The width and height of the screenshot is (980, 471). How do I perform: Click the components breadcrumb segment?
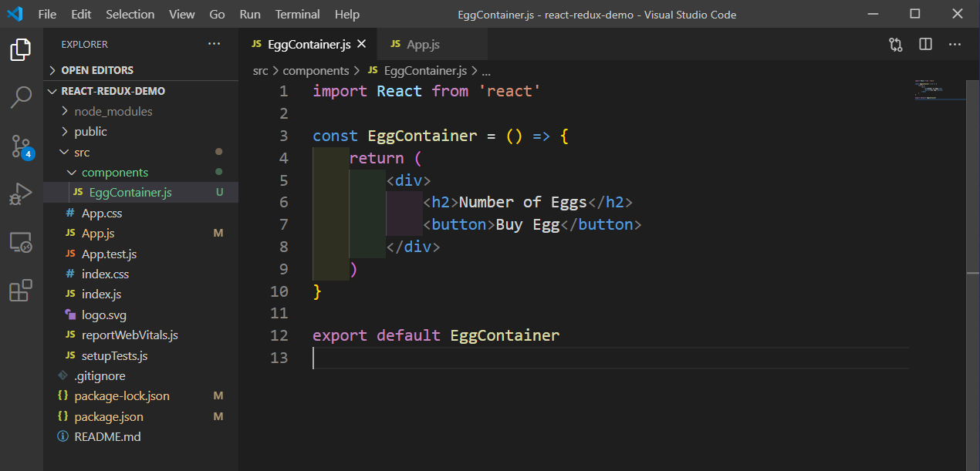[316, 71]
